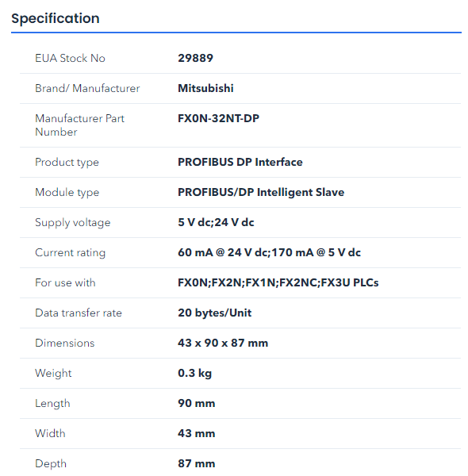Click the Brand/ Manufacturer label
Viewport: 468px width, 476px height.
[x=87, y=88]
